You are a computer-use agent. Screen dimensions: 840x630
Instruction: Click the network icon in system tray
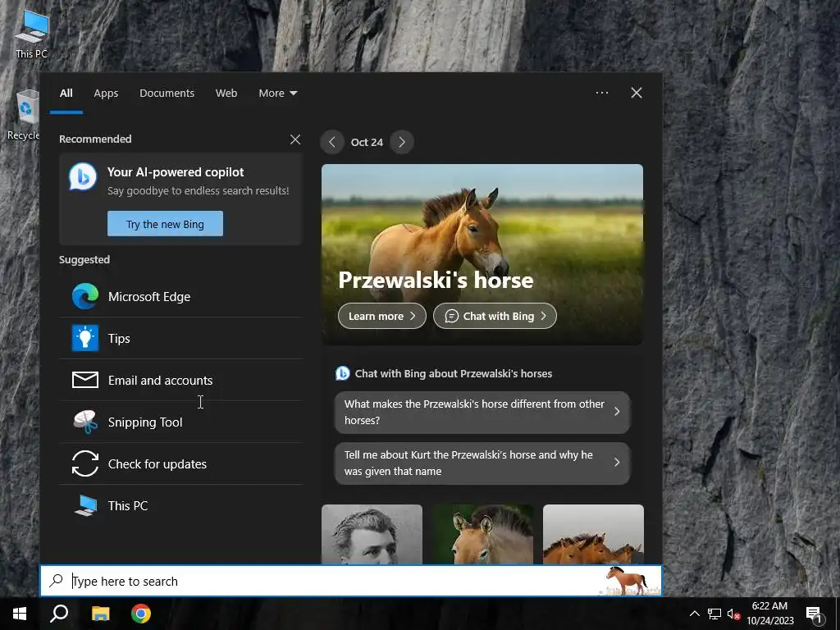[714, 614]
